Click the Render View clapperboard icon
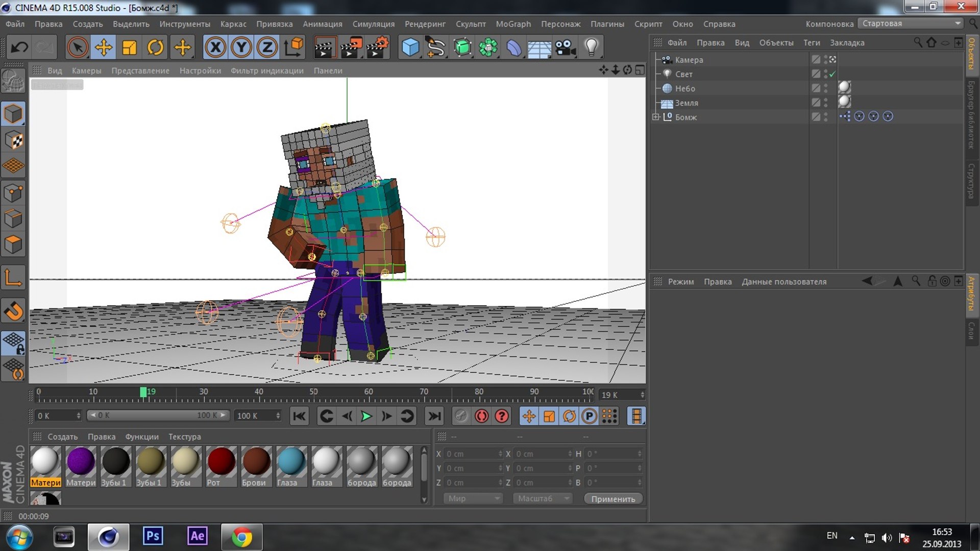Viewport: 980px width, 551px height. tap(325, 47)
